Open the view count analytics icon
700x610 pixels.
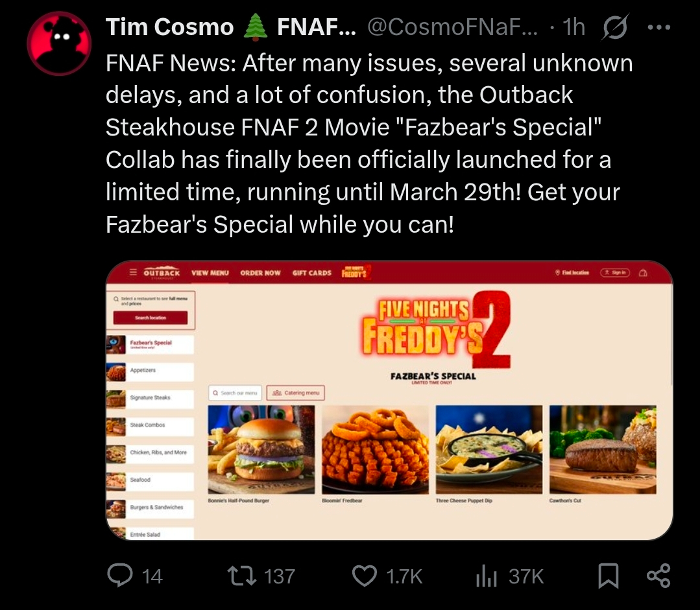[486, 576]
